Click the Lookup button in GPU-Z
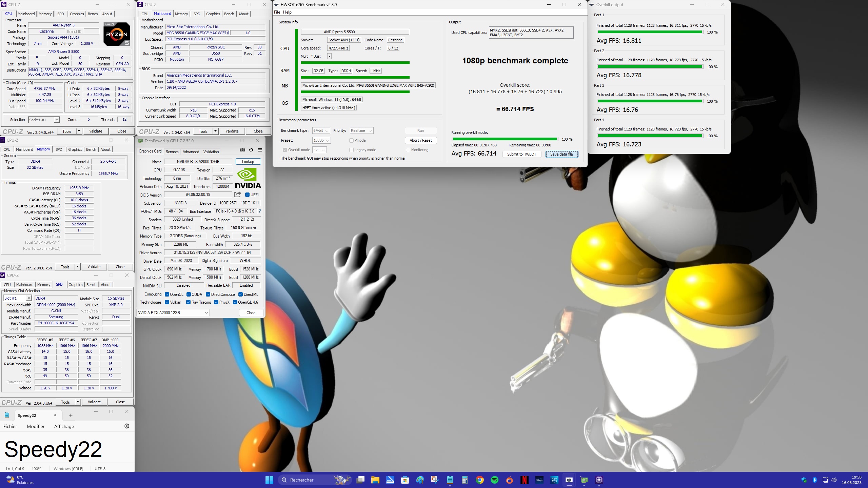 [248, 162]
